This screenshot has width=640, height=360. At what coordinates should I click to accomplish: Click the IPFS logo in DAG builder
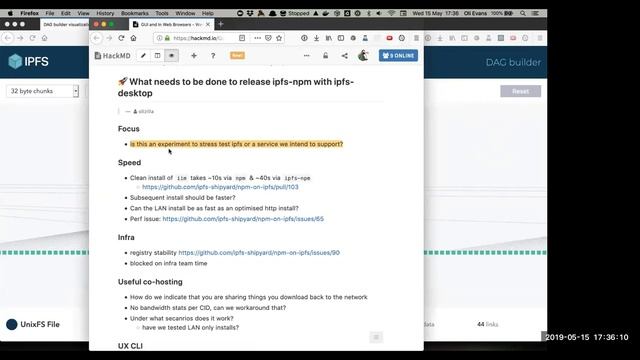(x=28, y=62)
